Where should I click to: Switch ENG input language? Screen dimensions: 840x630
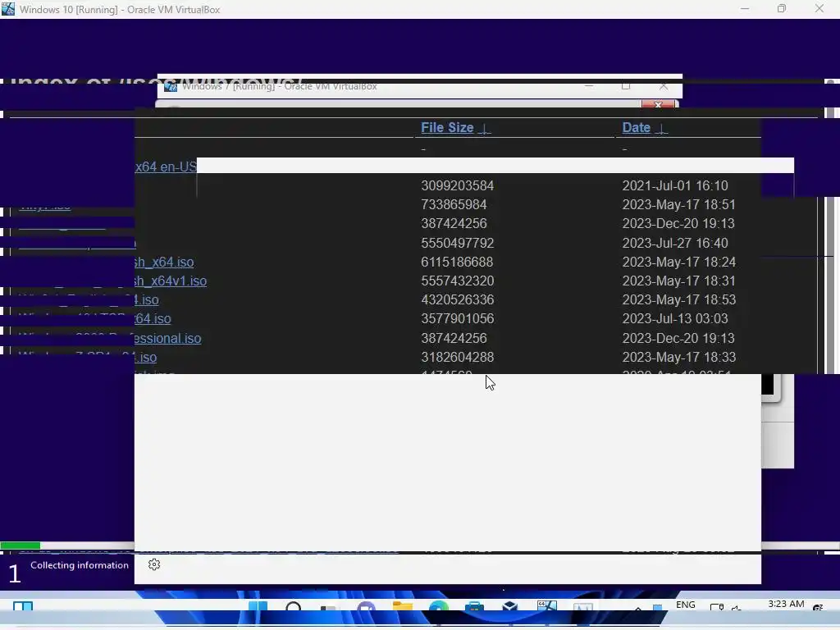(686, 605)
